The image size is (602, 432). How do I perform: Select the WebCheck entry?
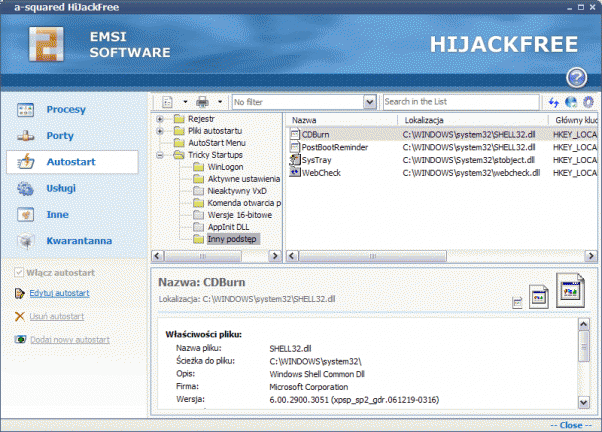321,173
